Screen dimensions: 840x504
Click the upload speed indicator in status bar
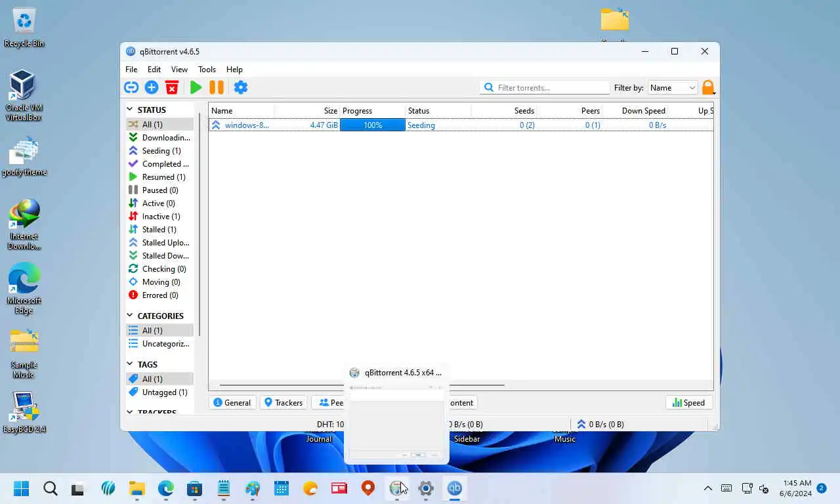pos(600,424)
